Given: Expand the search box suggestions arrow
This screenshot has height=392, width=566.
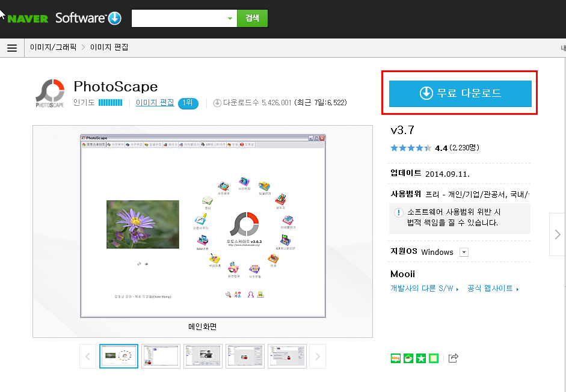Looking at the screenshot, I should pos(230,19).
